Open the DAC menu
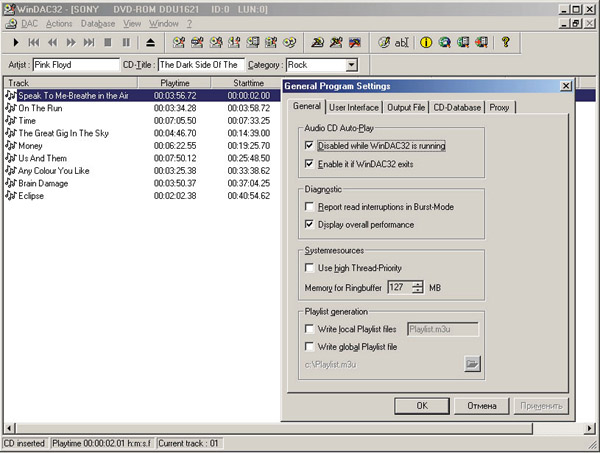The image size is (600, 453). 29,24
